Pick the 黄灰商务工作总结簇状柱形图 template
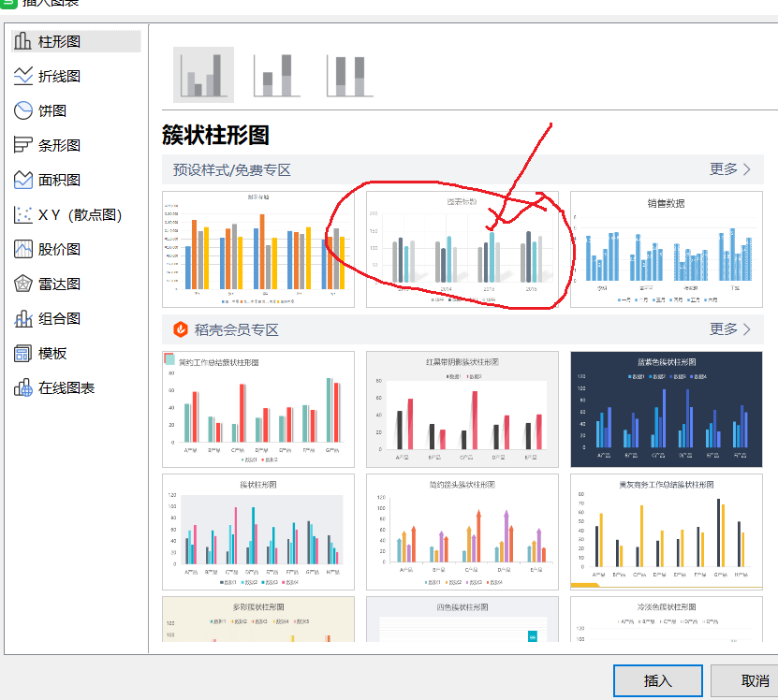Screen dimensions: 778x700 [667, 532]
